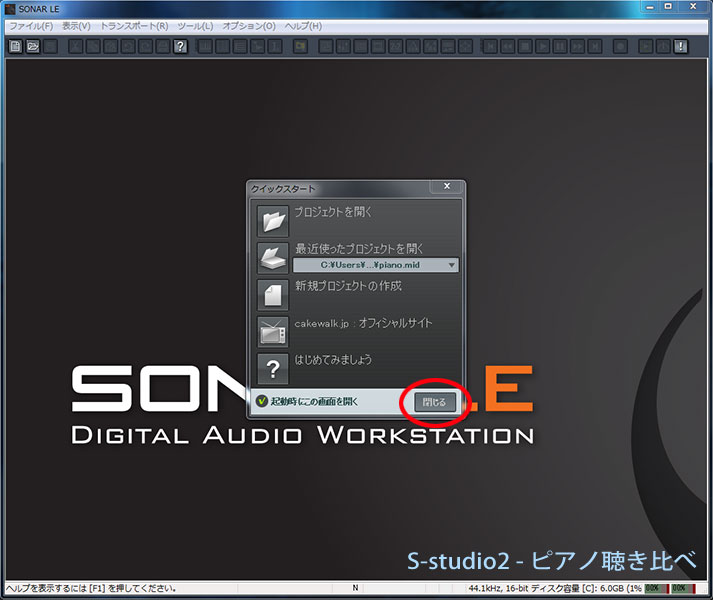This screenshot has height=600, width=713.
Task: Click the help question mark toolbar icon
Action: click(x=180, y=46)
